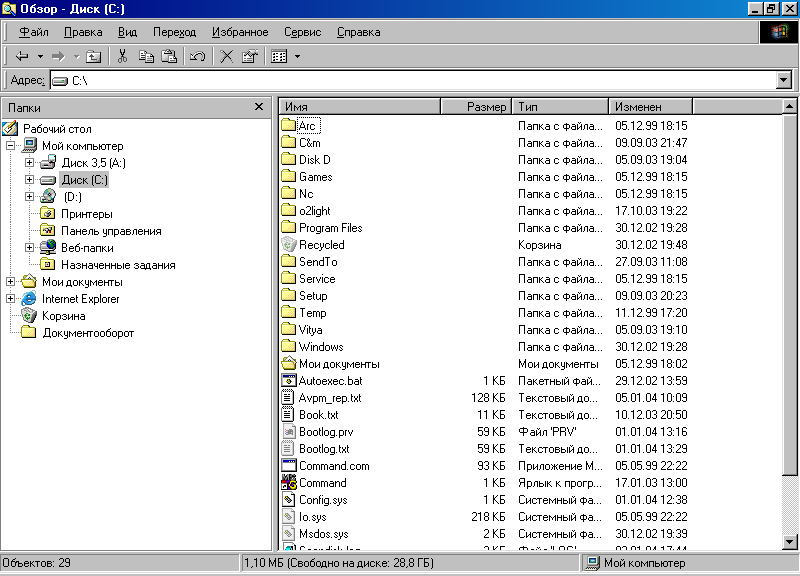Click the Program Files folder icon
This screenshot has width=800, height=576.
(288, 228)
